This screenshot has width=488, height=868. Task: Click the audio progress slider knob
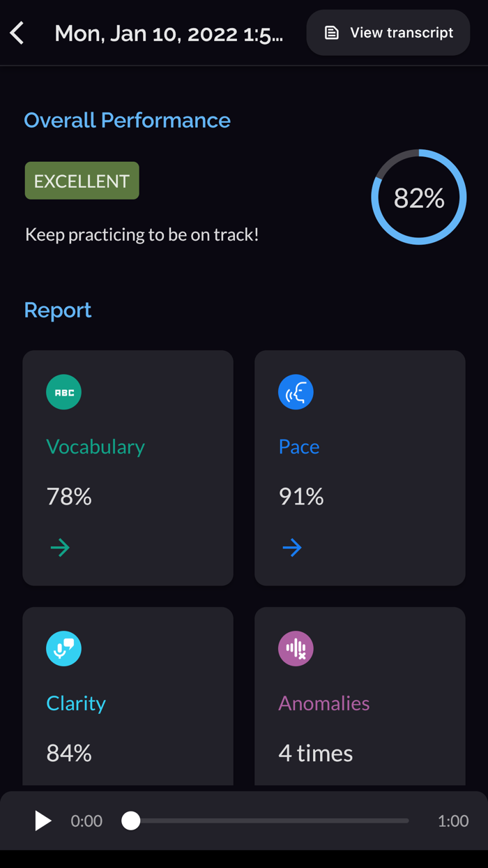coord(131,821)
